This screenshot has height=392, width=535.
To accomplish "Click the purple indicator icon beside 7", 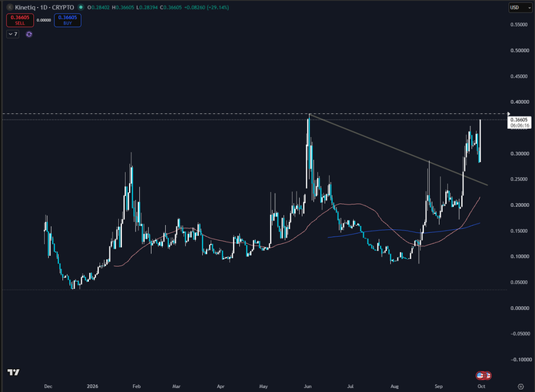I will [x=29, y=34].
